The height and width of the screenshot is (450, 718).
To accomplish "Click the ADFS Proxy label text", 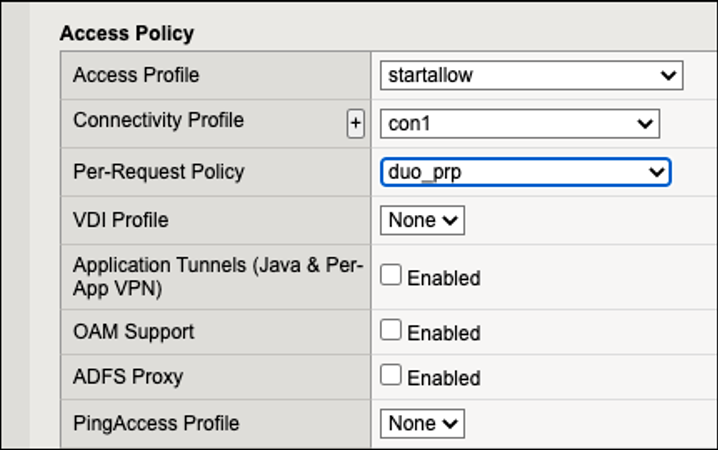I will [x=128, y=377].
